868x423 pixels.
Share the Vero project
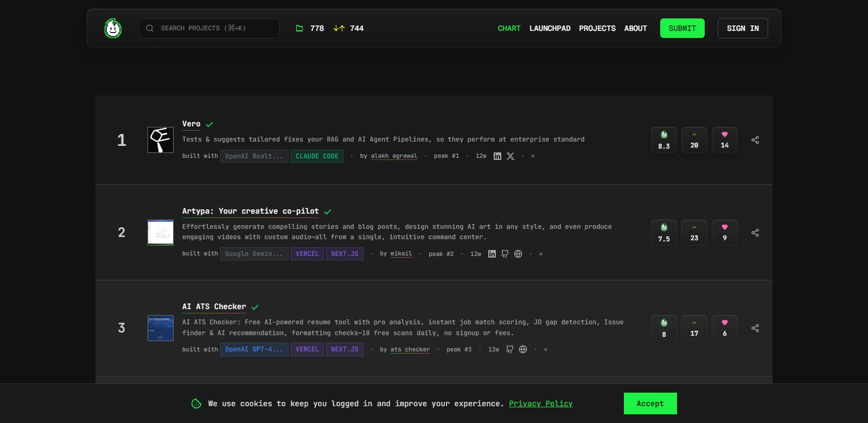755,140
